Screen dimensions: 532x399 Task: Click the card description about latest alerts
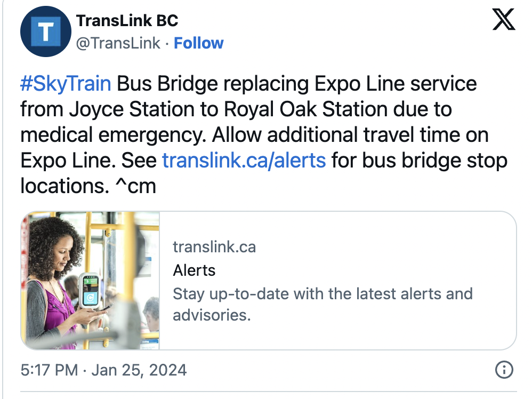pos(323,304)
